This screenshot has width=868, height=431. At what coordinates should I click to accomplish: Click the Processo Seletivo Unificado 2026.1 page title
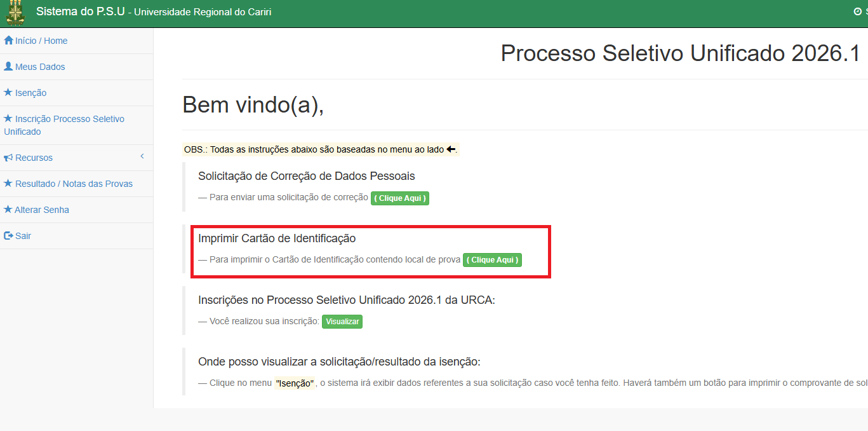coord(679,53)
